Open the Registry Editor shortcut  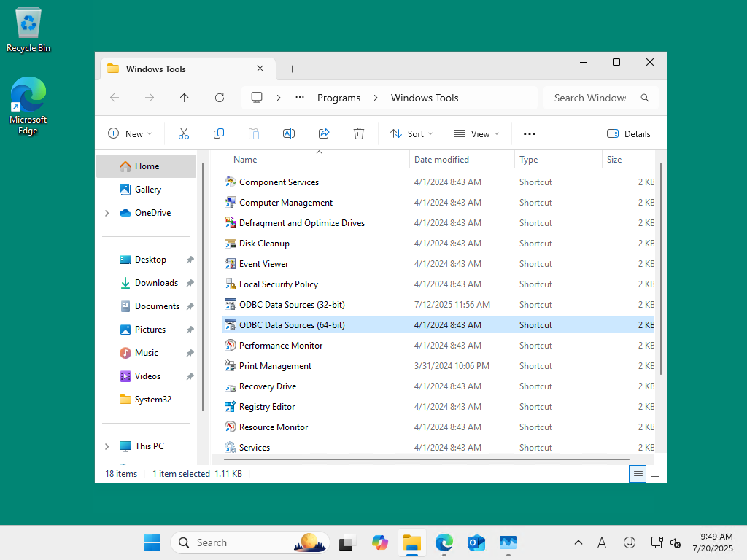(267, 407)
